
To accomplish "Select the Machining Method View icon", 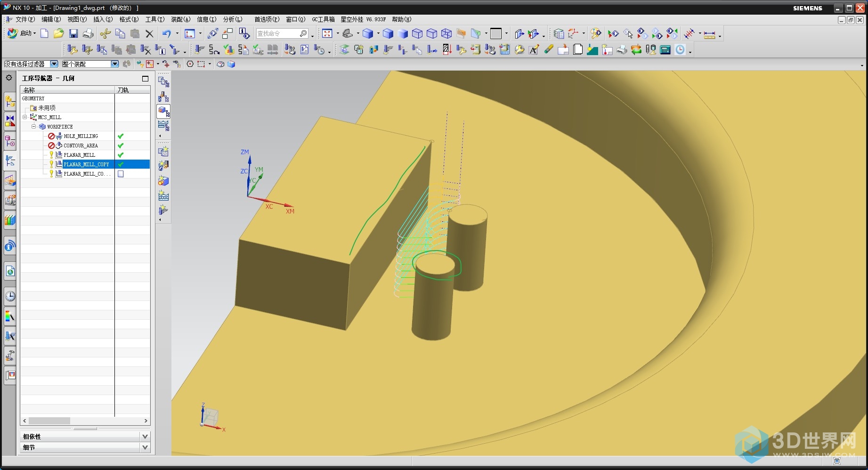I will click(x=163, y=126).
